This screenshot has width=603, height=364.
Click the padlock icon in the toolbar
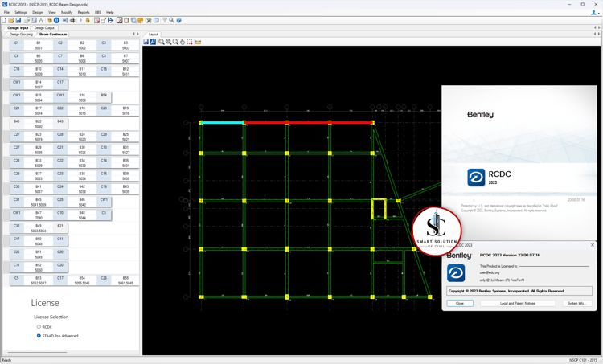point(88,20)
